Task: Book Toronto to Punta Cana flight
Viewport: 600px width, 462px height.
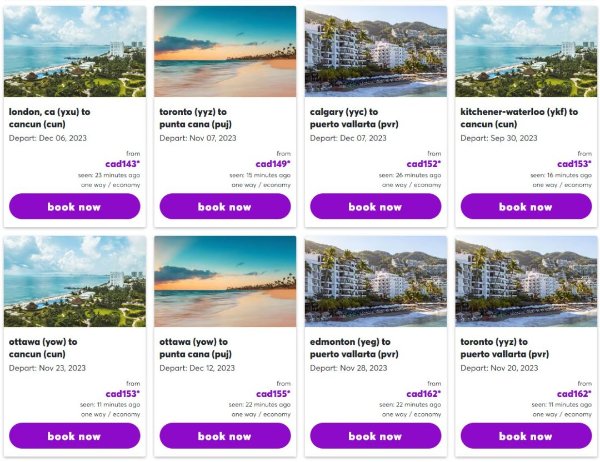Action: (225, 207)
